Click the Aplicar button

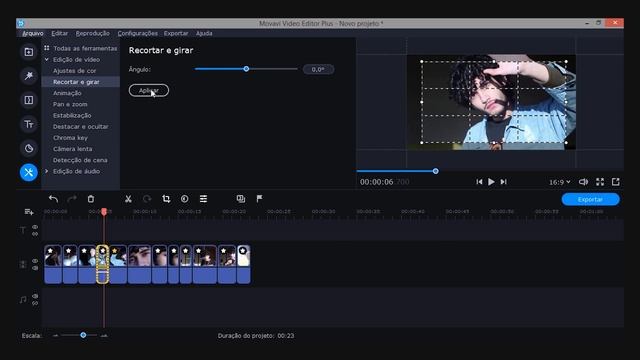[x=149, y=90]
